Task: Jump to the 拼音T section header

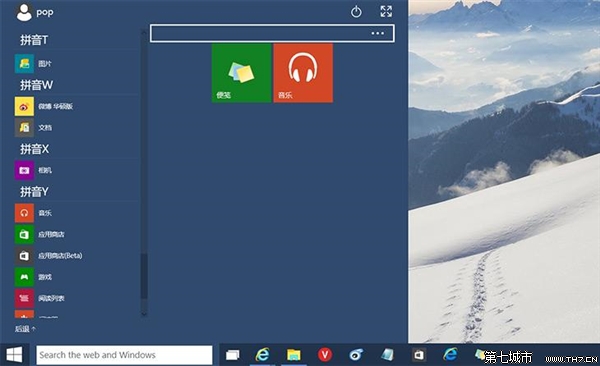Action: pos(34,40)
